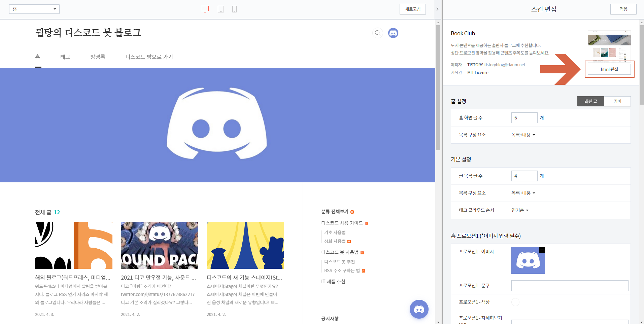
Task: Click tistoryblog@daum.net author email text
Action: pos(505,65)
